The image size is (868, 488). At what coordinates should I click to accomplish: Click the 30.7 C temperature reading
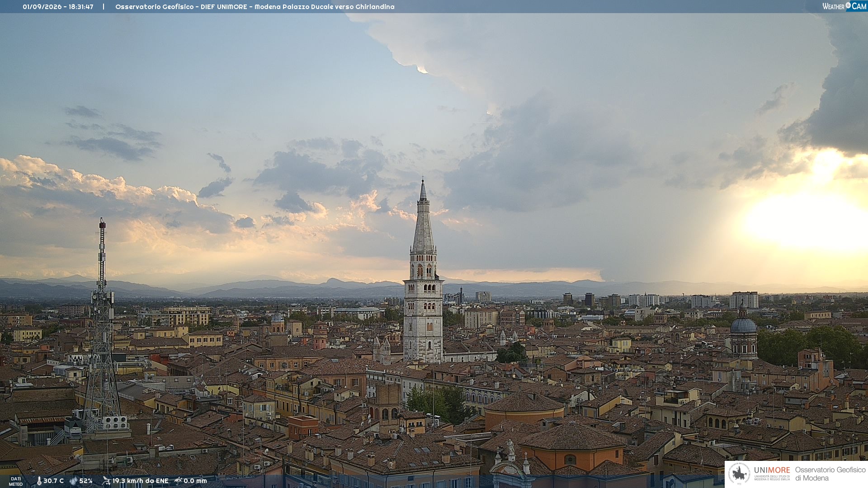[53, 481]
